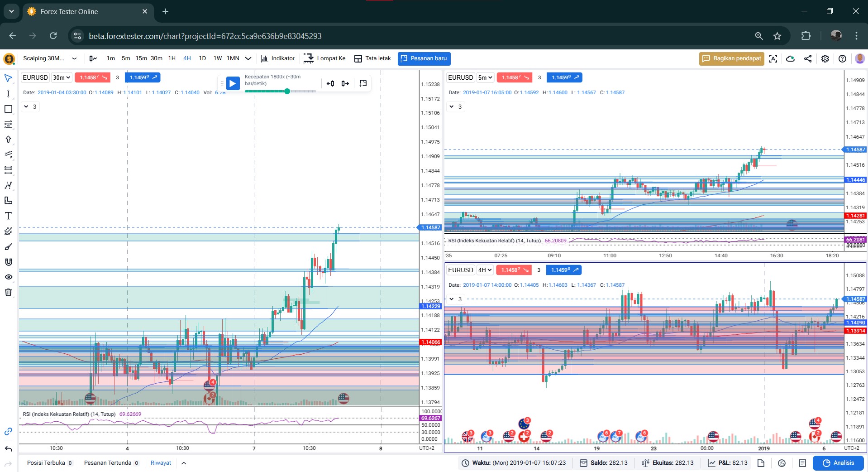Select the 1H timeframe in toolbar
This screenshot has height=472, width=868.
click(x=172, y=58)
